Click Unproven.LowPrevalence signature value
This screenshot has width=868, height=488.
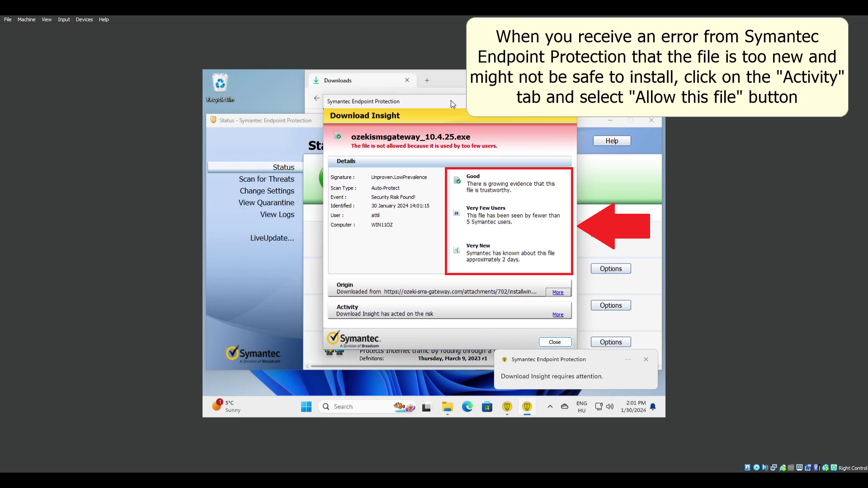coord(399,177)
